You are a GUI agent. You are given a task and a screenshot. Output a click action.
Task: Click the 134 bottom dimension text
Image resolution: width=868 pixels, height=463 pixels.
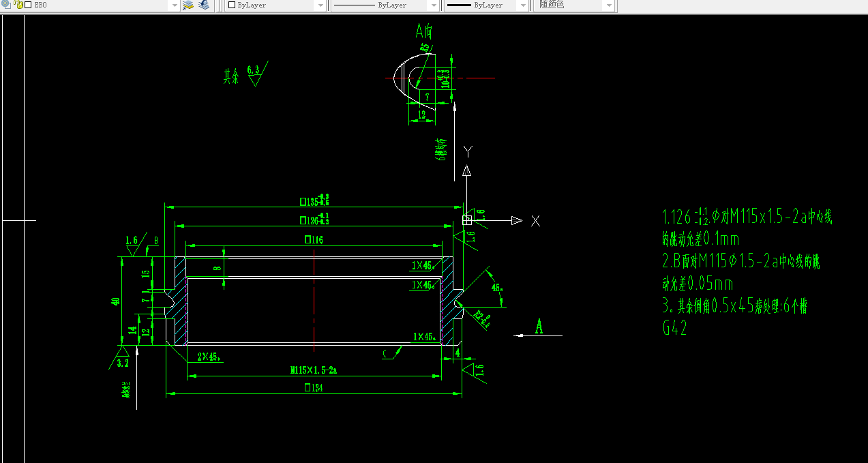point(313,388)
